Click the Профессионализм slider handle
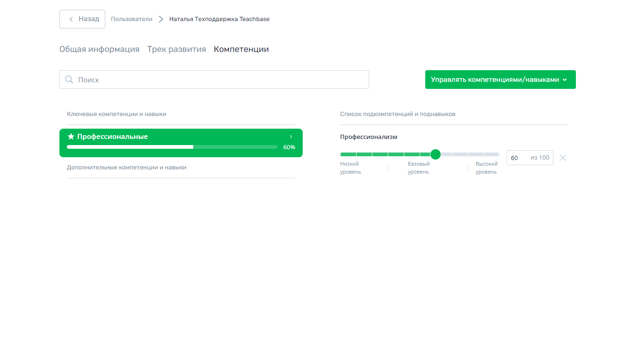The width and height of the screenshot is (640, 364). [436, 154]
